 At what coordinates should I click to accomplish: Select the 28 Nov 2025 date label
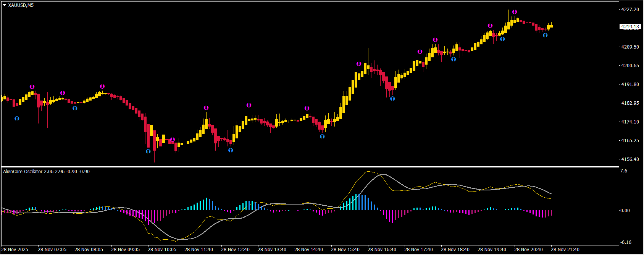click(x=16, y=250)
